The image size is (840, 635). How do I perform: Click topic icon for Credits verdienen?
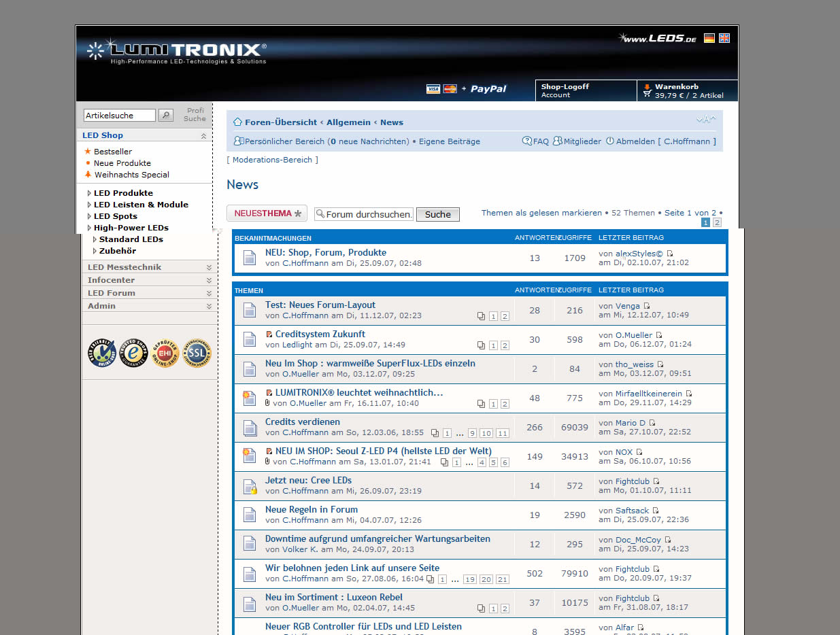[x=250, y=428]
